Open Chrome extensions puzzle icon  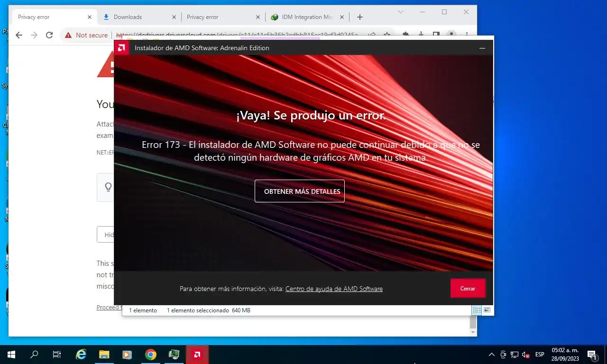click(x=406, y=35)
